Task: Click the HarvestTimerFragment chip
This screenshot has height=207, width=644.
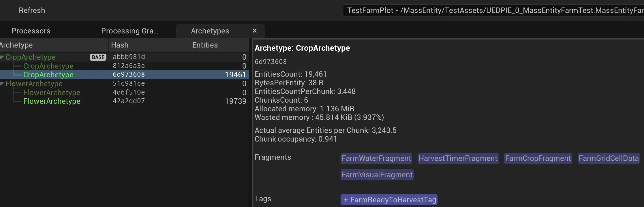Action: 458,158
